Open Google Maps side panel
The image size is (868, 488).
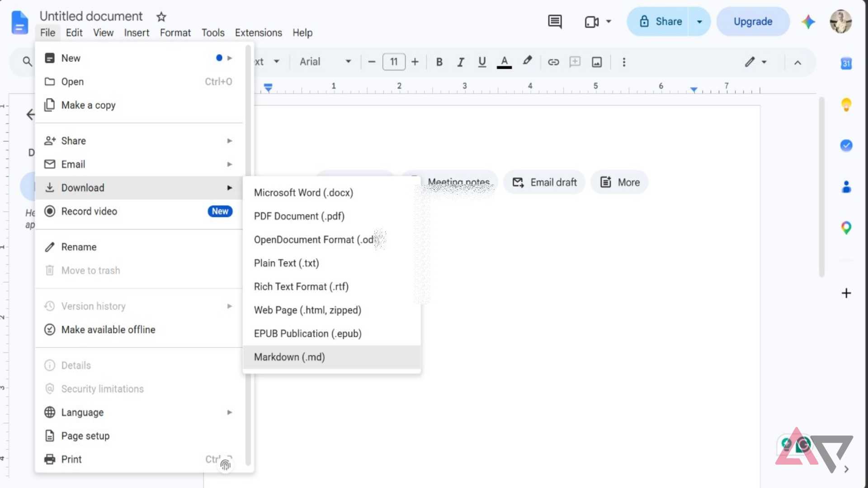coord(846,228)
